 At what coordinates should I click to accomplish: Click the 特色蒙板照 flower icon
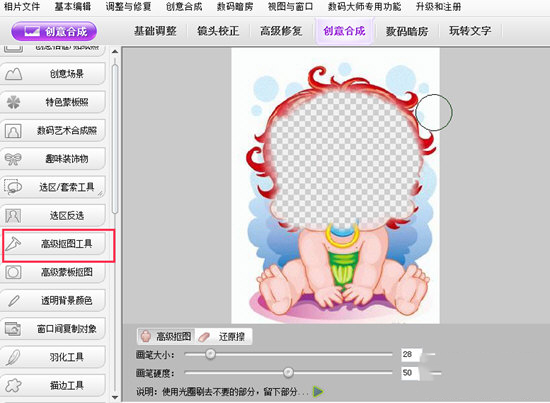[x=13, y=102]
